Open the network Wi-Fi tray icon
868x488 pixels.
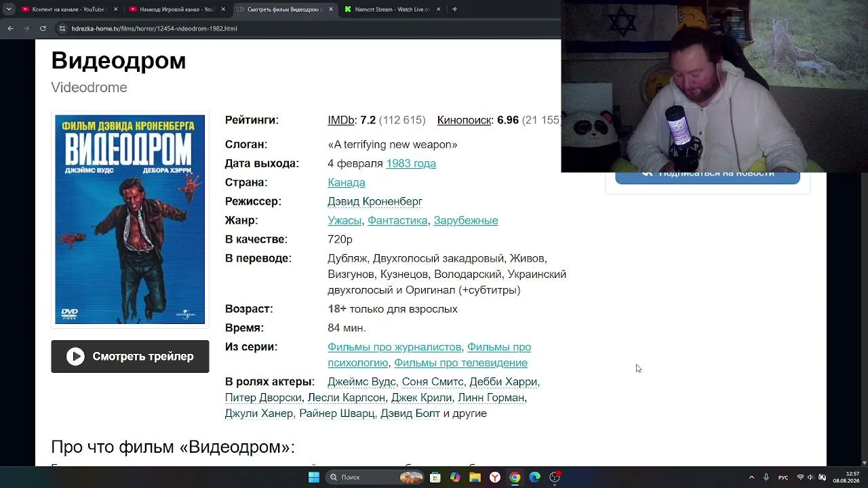click(800, 477)
